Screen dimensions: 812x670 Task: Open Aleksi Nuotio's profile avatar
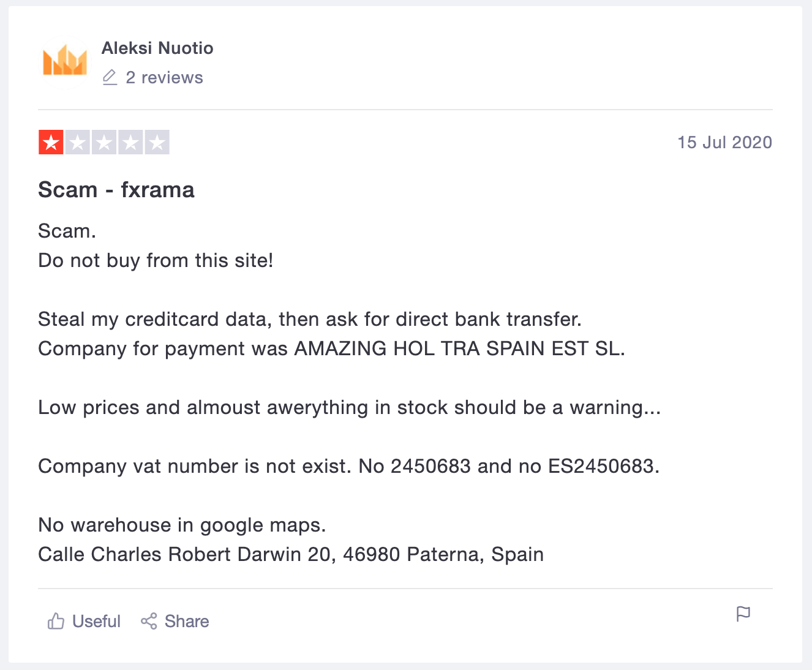[x=64, y=62]
